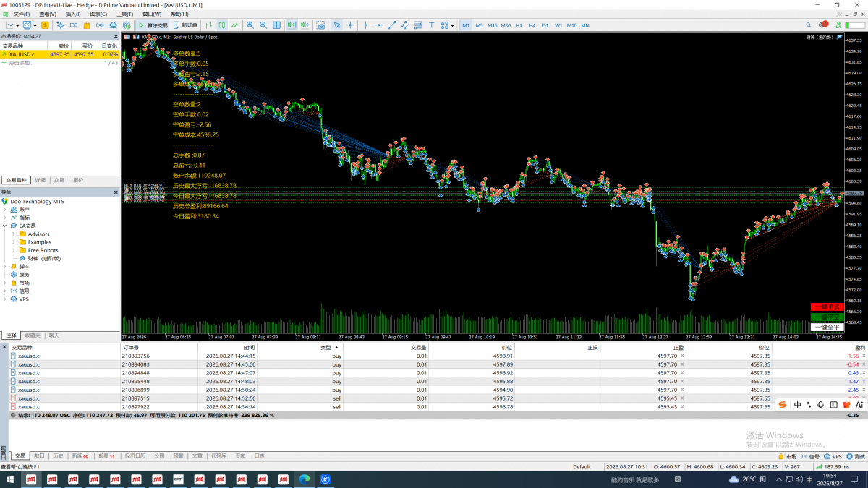This screenshot has height=488, width=868.
Task: Select the H1 timeframe
Action: pyautogui.click(x=519, y=25)
